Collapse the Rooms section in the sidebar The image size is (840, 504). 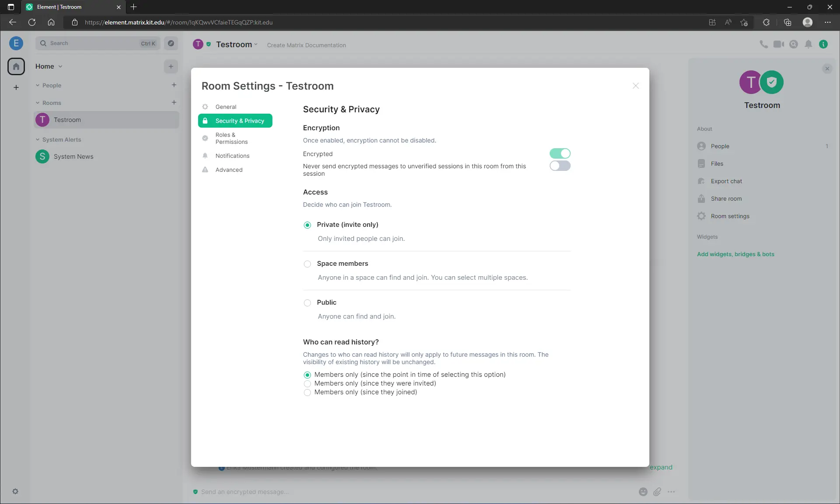point(38,103)
